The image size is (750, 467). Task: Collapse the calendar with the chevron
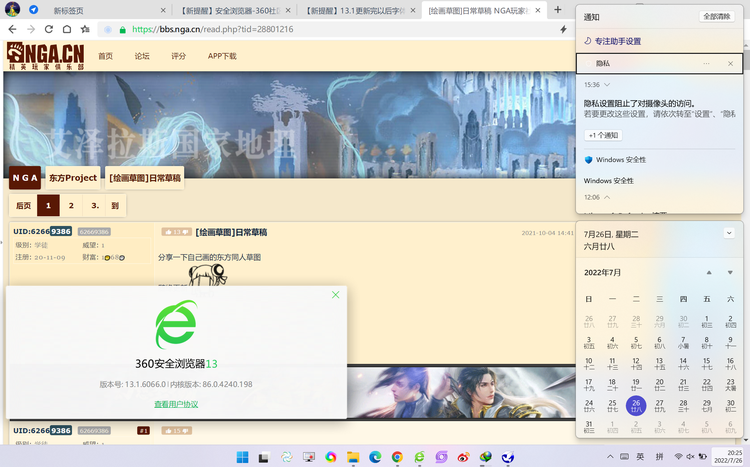(x=729, y=234)
